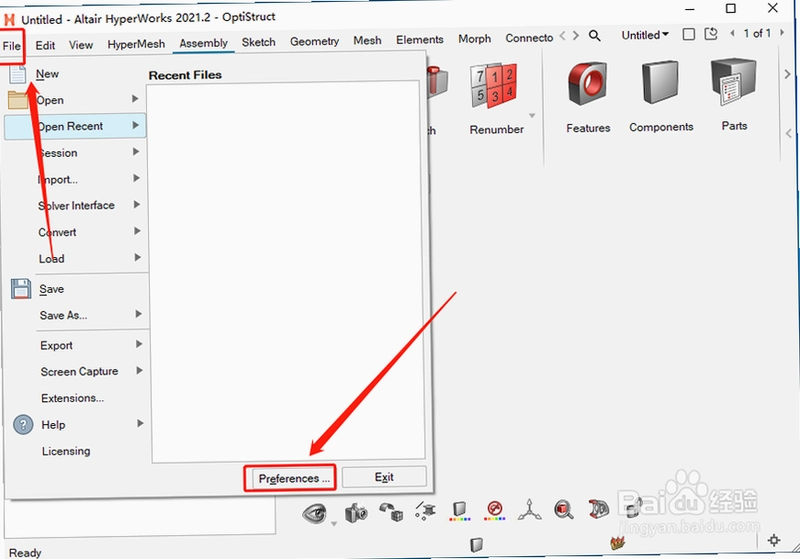Click the three-arrow axes icon
The height and width of the screenshot is (559, 800).
tap(530, 510)
